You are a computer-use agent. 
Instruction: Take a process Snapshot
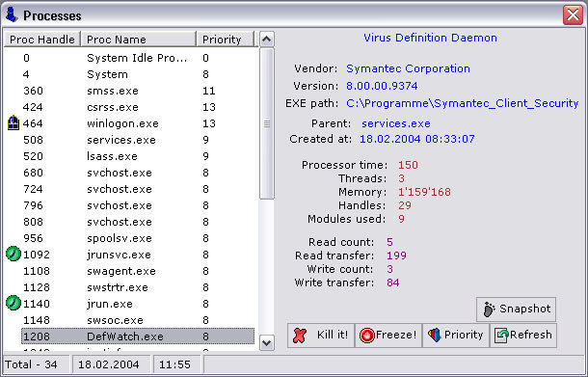[516, 310]
